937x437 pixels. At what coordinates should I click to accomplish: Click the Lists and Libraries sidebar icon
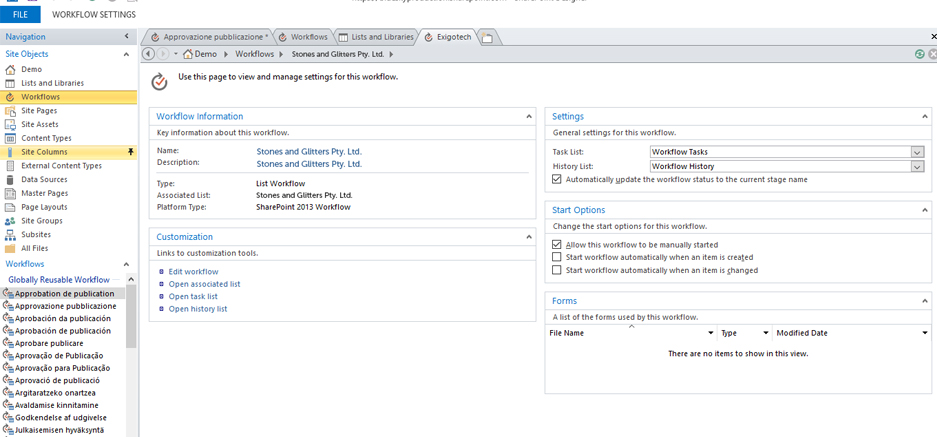tap(10, 83)
